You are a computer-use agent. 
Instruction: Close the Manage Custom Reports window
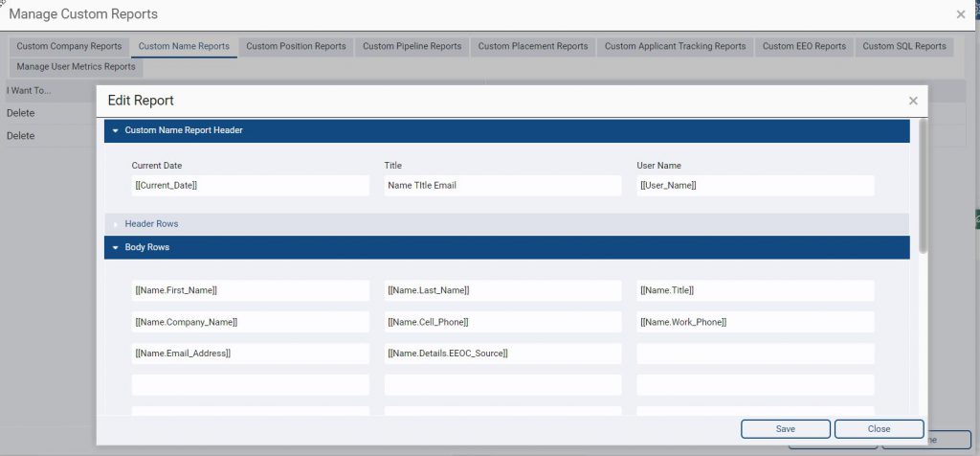click(x=961, y=14)
